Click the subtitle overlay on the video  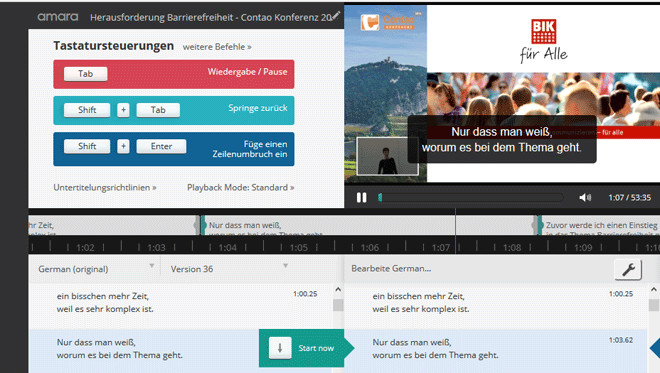[502, 139]
